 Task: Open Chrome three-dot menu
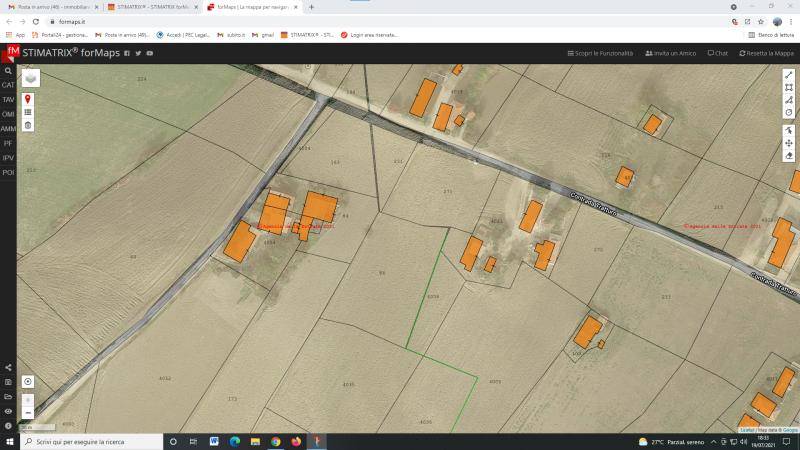(x=791, y=21)
